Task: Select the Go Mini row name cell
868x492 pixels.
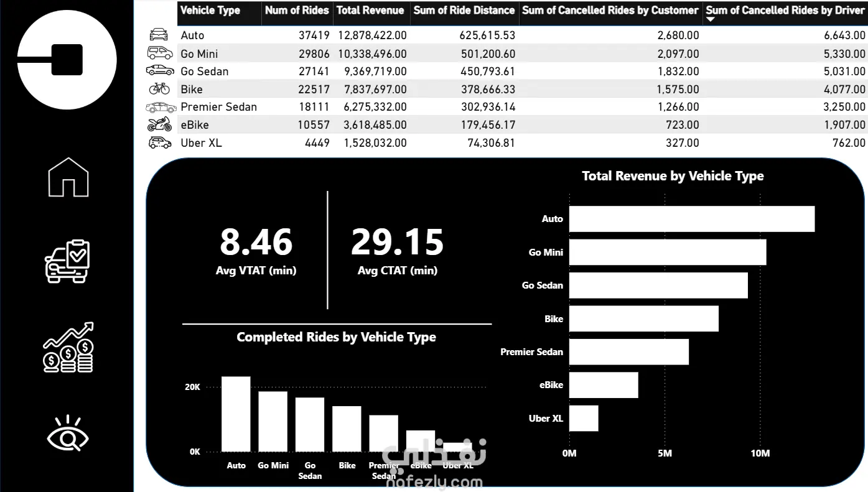Action: (x=199, y=53)
